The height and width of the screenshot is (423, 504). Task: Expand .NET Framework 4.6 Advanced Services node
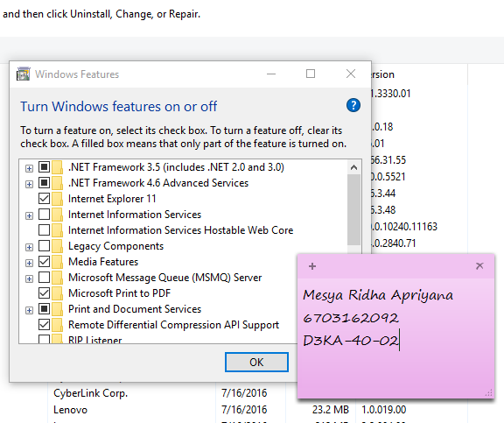[29, 184]
